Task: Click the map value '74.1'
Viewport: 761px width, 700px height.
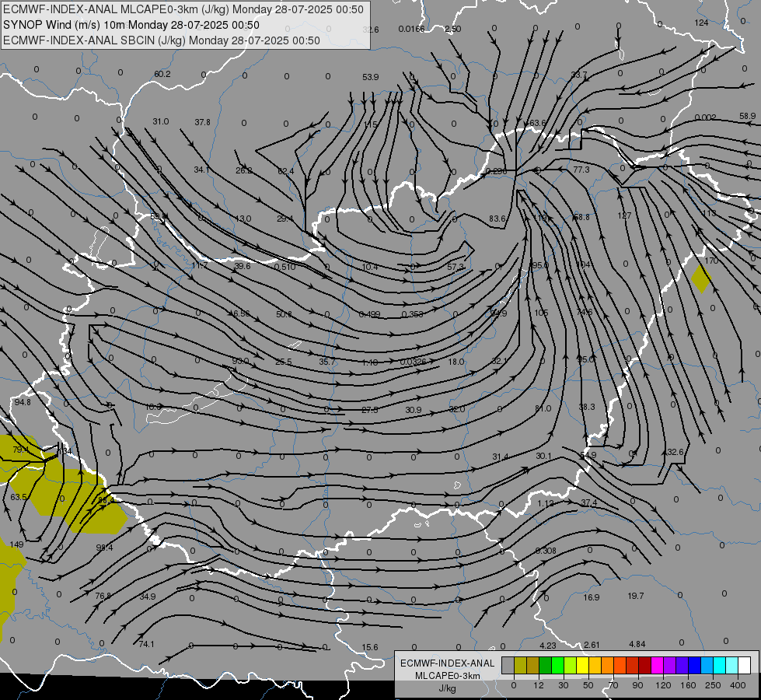Action: [x=146, y=644]
